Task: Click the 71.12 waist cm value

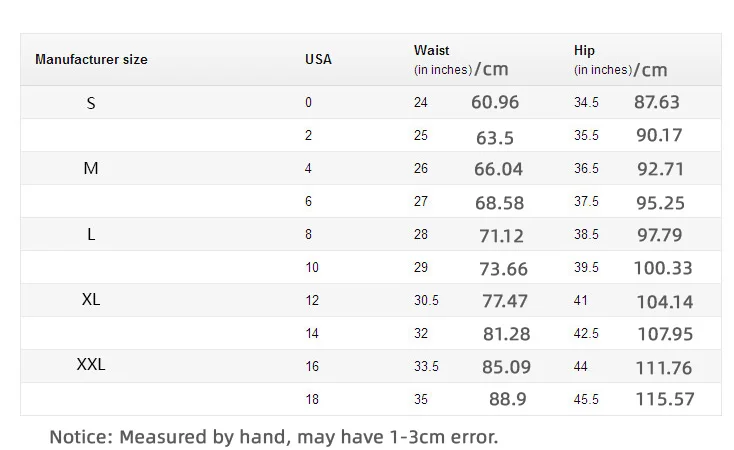Action: click(x=501, y=236)
